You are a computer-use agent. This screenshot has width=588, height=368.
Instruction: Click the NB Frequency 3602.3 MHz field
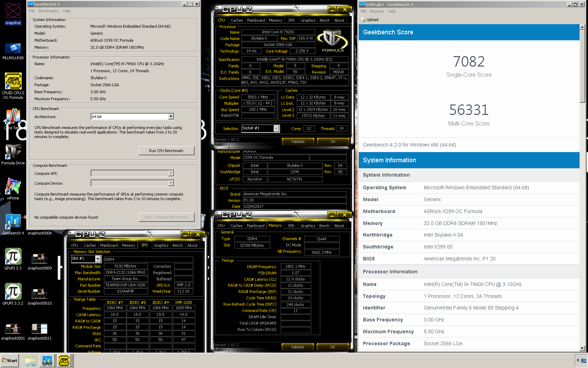321,252
